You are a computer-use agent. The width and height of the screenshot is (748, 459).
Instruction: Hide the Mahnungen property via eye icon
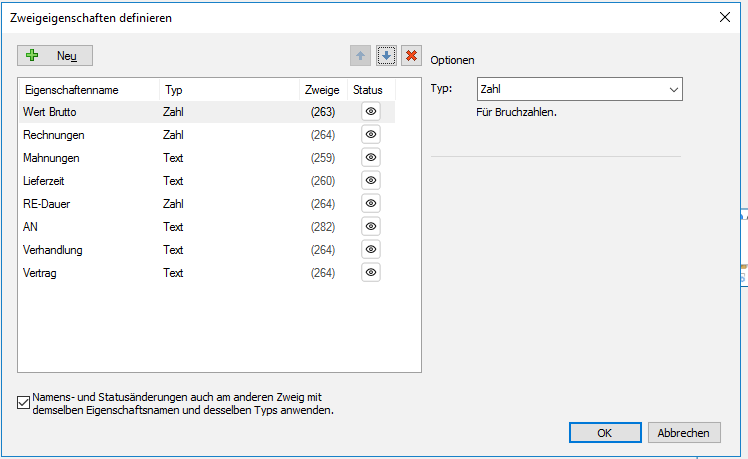pos(371,158)
